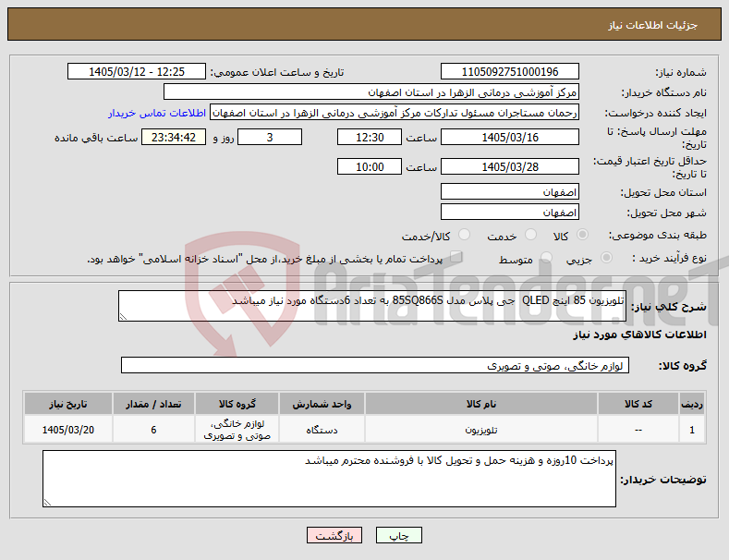Click the remaining time field 23:34:42
Screen dimensions: 729x560
pos(174,137)
